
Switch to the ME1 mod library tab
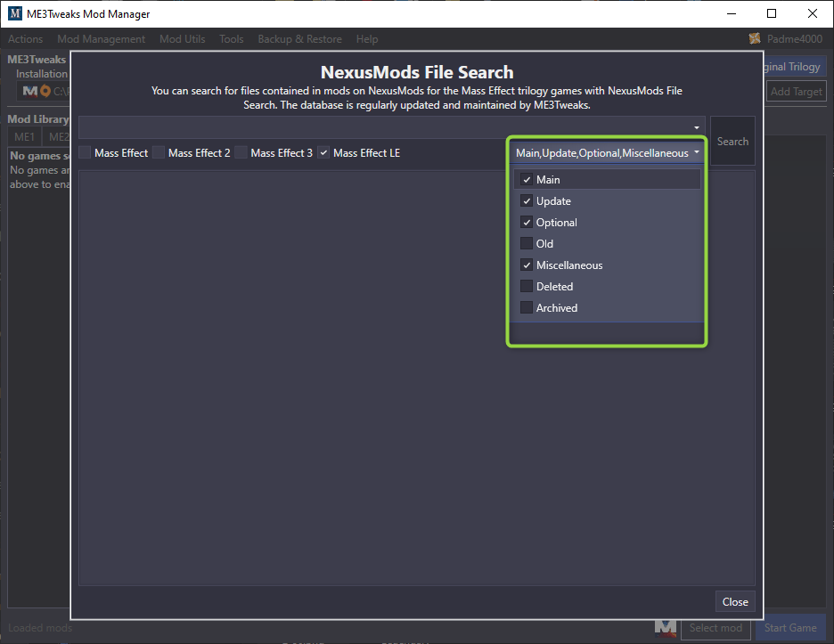24,136
